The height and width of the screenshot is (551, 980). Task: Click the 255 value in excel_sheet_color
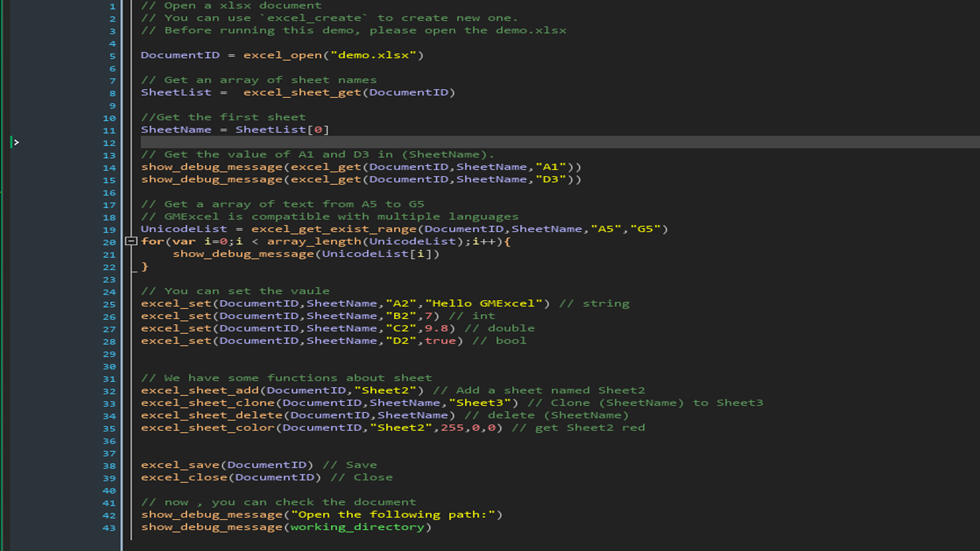coord(452,428)
